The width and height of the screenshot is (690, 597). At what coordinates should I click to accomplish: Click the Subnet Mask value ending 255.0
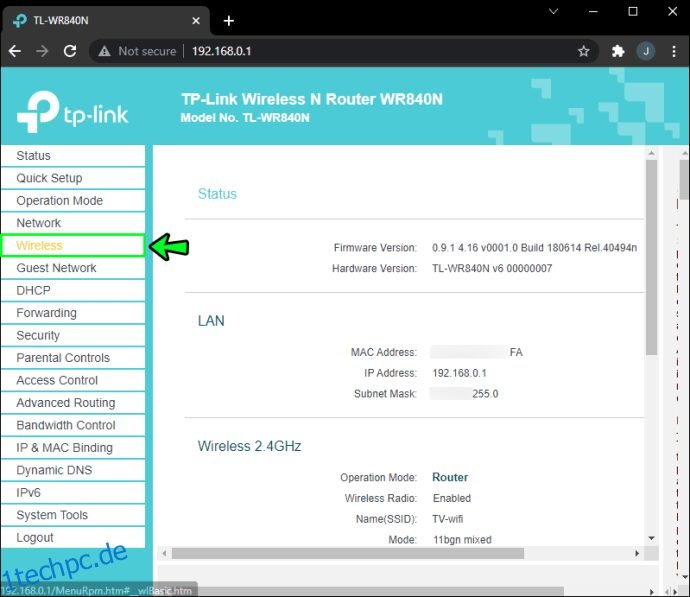pyautogui.click(x=464, y=394)
